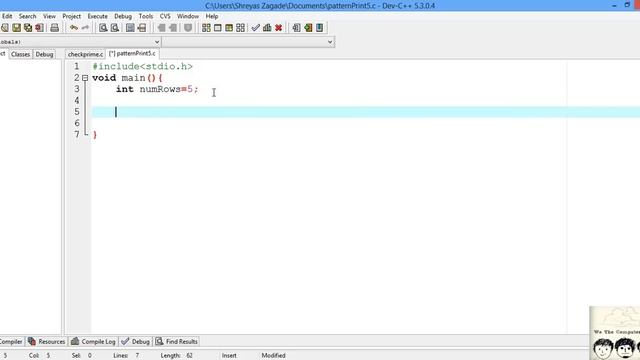Viewport: 640px width, 360px height.
Task: Click the blue Goto Bookmarks icon
Action: [319, 28]
